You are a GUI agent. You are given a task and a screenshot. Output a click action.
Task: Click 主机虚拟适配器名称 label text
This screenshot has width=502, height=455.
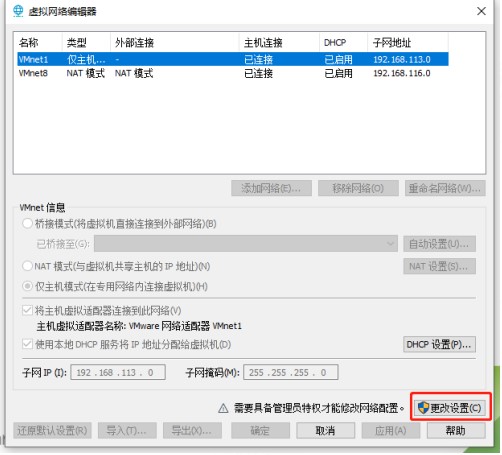click(x=139, y=326)
